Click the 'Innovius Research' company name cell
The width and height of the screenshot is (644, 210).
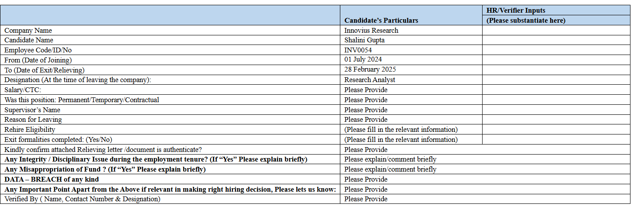tap(371, 31)
